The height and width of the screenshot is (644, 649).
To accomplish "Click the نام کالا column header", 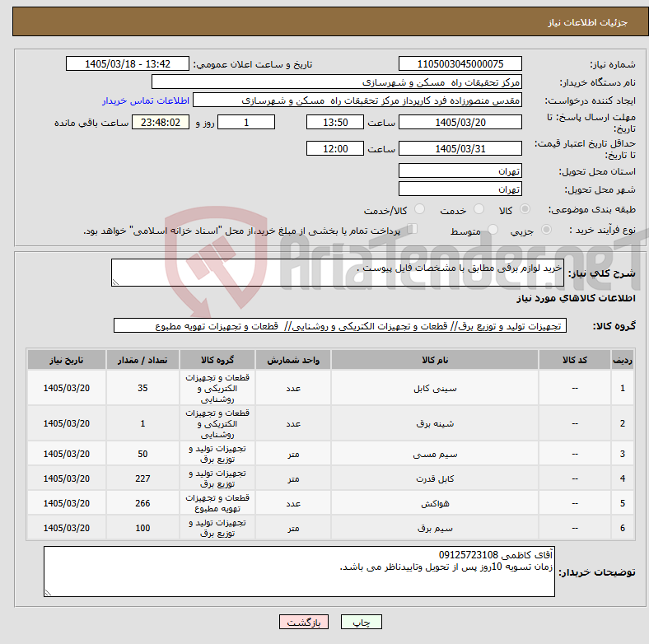I will (x=435, y=360).
